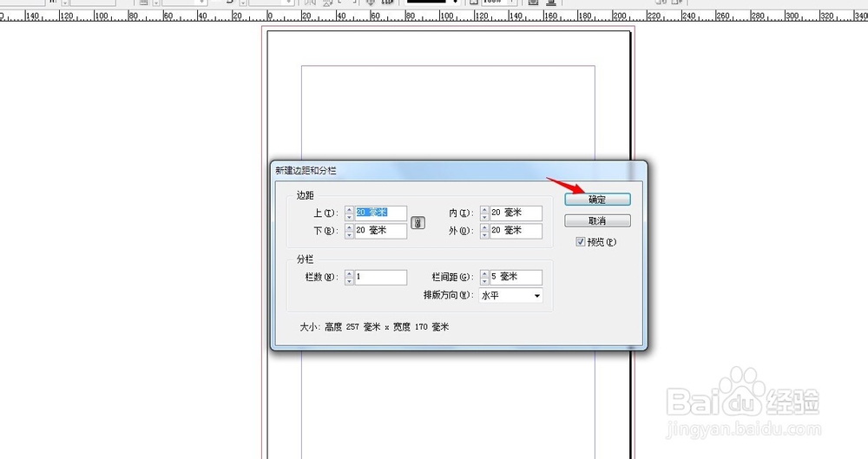Viewport: 868px width, 459px height.
Task: Toggle the 预览 preview checkbox
Action: click(580, 242)
